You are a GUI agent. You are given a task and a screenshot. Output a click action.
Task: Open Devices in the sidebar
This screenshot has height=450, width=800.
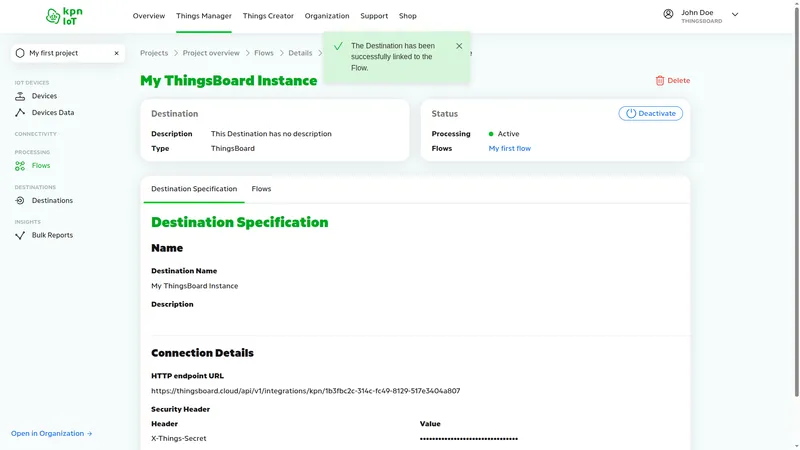44,96
